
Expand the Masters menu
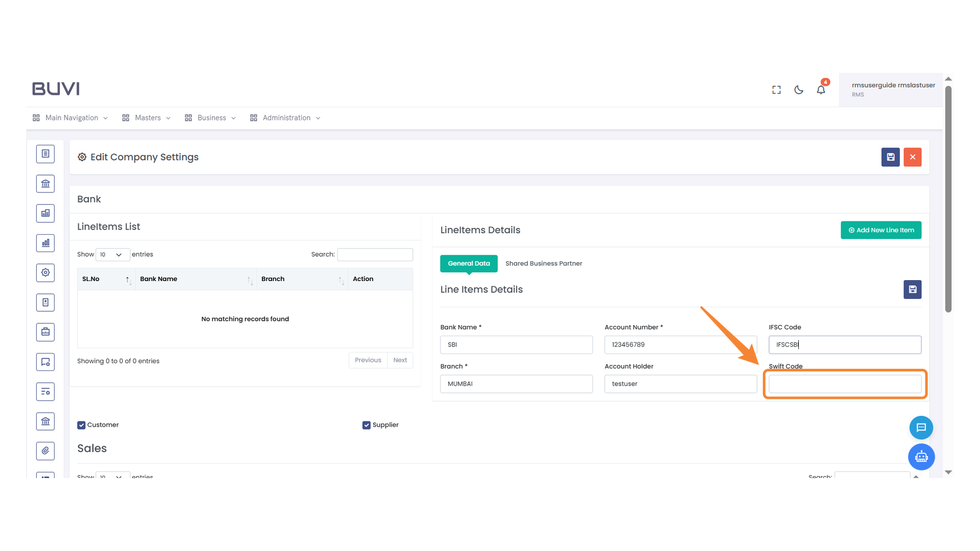tap(147, 118)
